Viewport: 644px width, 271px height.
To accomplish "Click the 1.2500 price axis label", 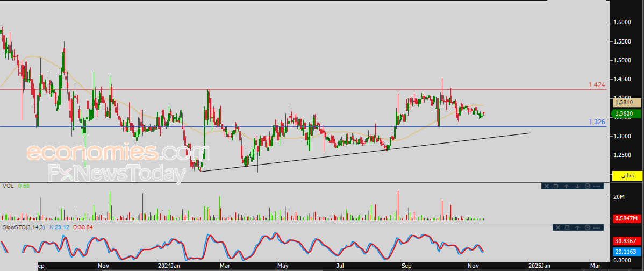I will [622, 155].
